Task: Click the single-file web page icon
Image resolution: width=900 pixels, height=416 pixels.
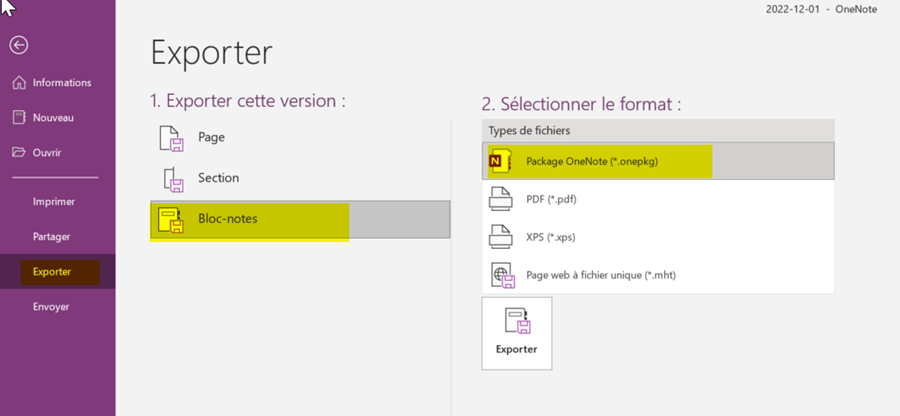Action: tap(500, 275)
